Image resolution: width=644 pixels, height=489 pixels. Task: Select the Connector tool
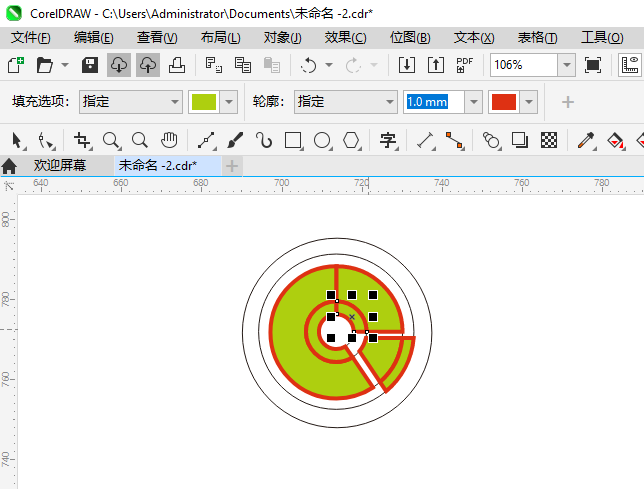coord(455,140)
